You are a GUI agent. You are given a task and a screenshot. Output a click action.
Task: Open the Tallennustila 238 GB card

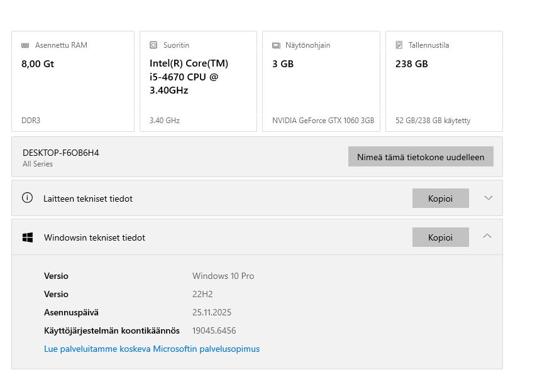pos(444,82)
